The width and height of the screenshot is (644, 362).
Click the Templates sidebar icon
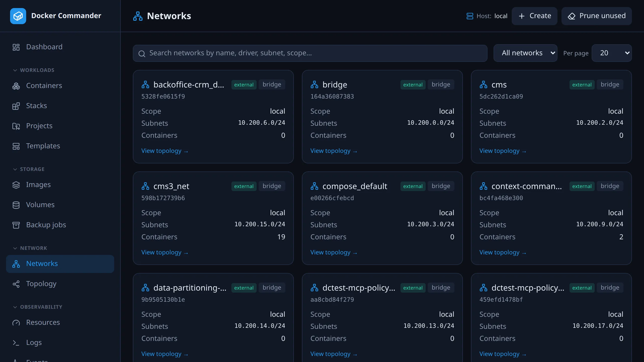[16, 146]
